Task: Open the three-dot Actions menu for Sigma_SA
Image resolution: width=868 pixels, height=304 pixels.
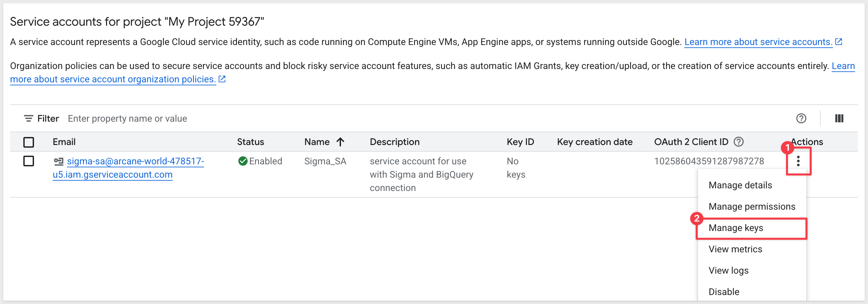Action: point(798,161)
